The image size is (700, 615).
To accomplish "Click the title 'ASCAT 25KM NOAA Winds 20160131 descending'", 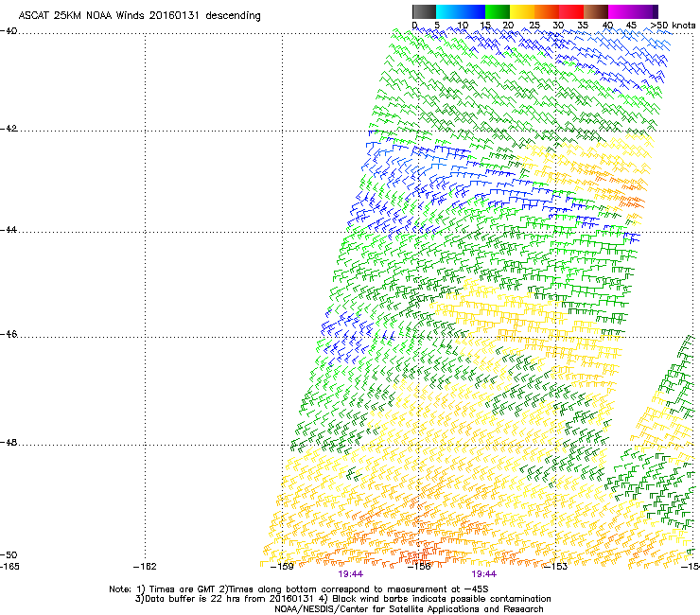I will [x=139, y=16].
